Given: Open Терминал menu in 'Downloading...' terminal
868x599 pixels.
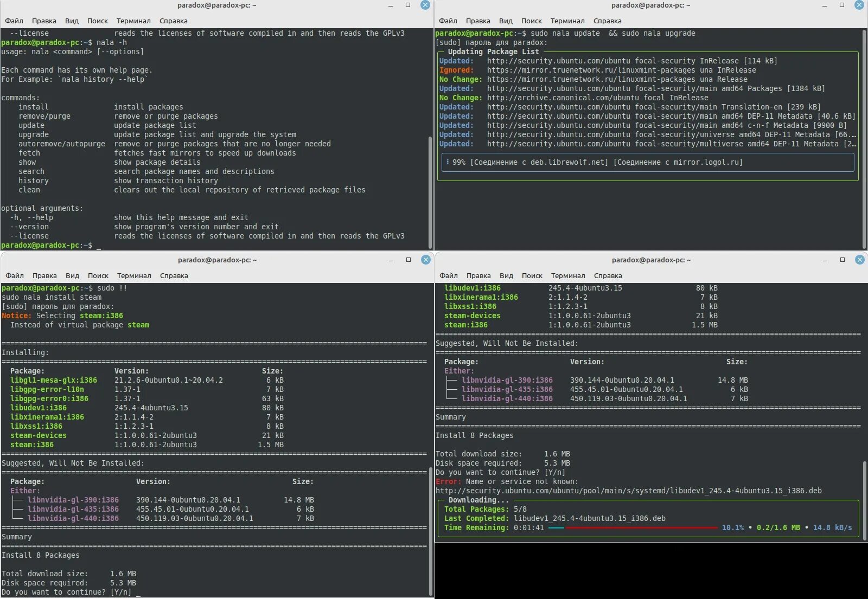Looking at the screenshot, I should click(568, 275).
